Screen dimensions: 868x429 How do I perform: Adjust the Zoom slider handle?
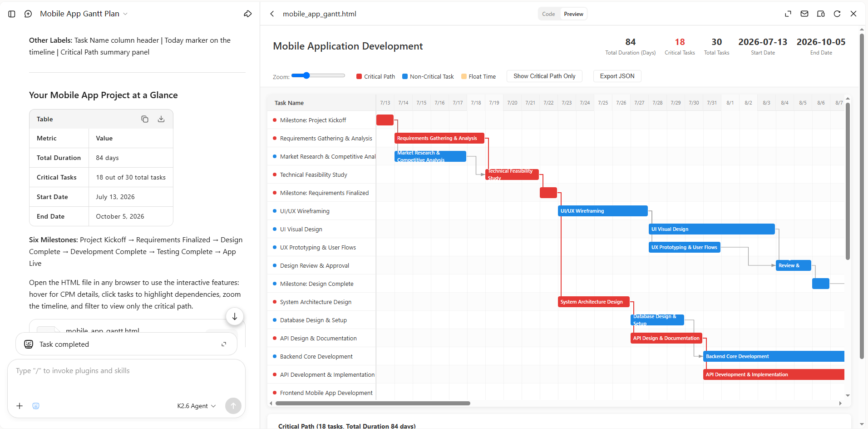pyautogui.click(x=306, y=75)
